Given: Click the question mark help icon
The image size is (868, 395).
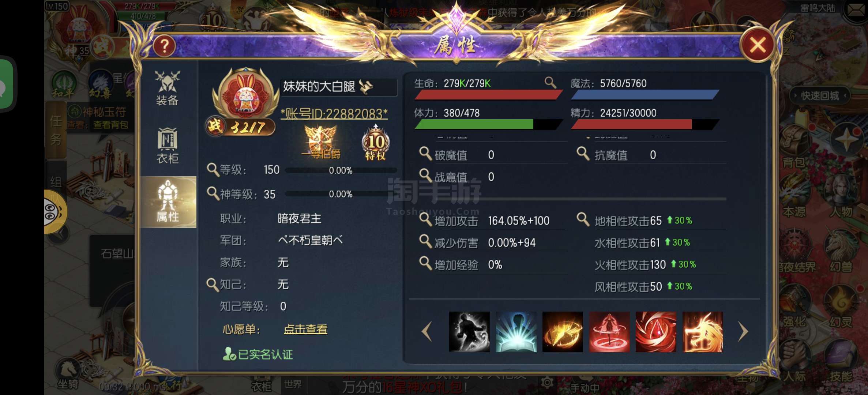Looking at the screenshot, I should [164, 46].
